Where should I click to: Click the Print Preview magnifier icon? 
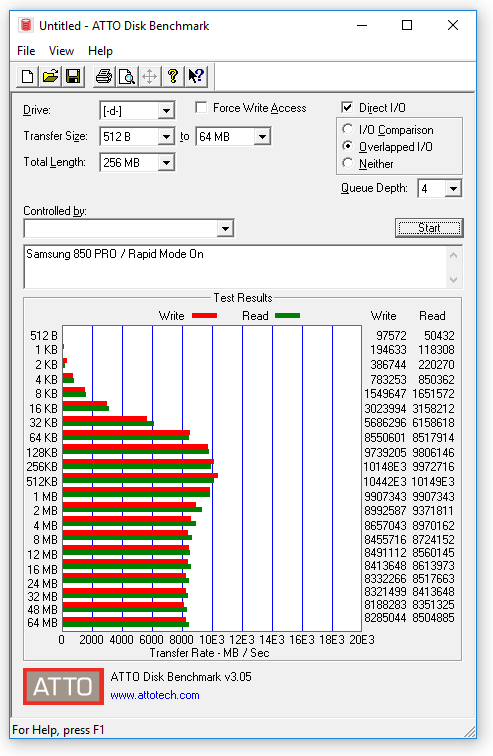127,76
